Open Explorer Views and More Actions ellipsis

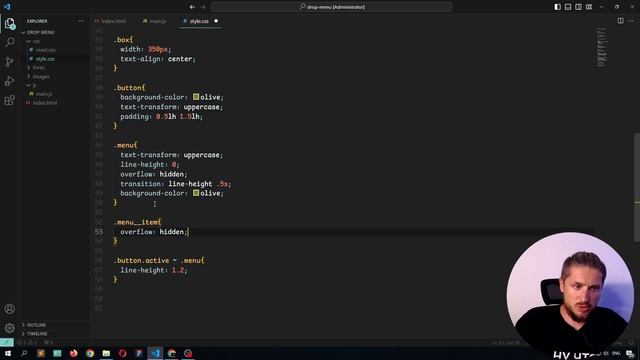coord(81,21)
